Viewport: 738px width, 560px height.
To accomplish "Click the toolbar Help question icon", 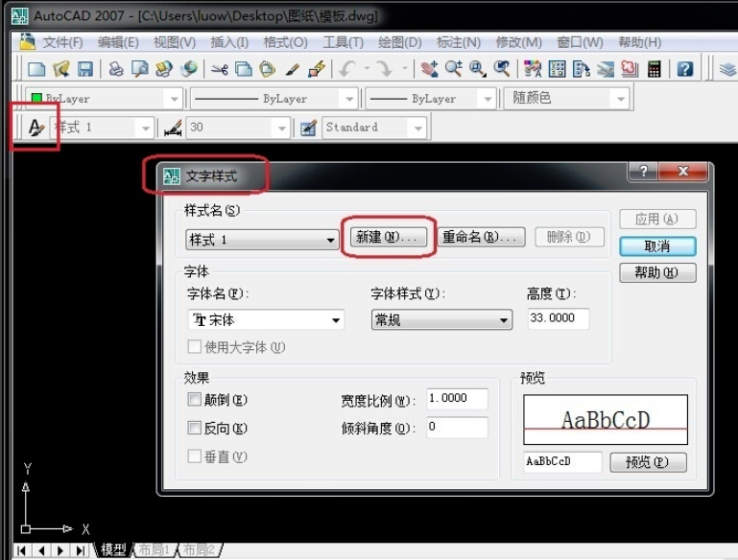I will pyautogui.click(x=685, y=70).
